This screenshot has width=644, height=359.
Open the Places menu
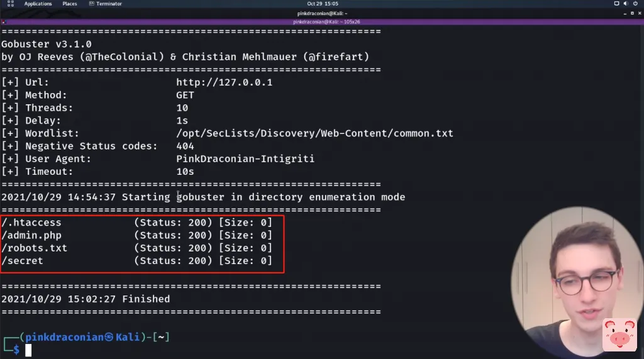tap(70, 4)
